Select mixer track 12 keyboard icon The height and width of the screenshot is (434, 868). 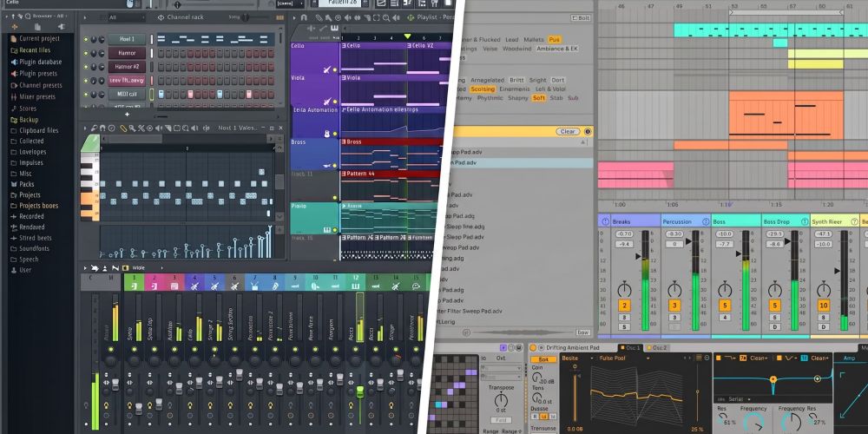pos(356,286)
